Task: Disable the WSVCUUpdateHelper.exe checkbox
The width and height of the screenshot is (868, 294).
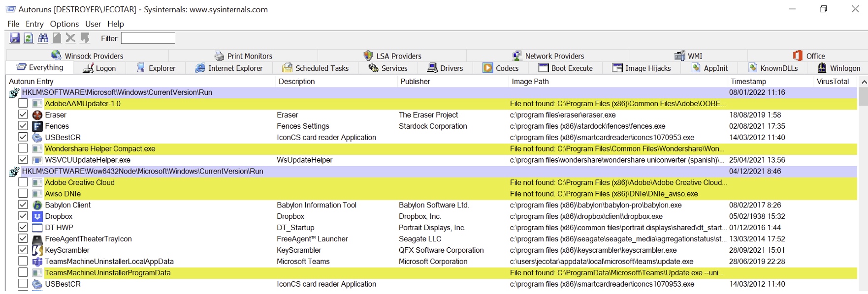Action: [x=23, y=160]
